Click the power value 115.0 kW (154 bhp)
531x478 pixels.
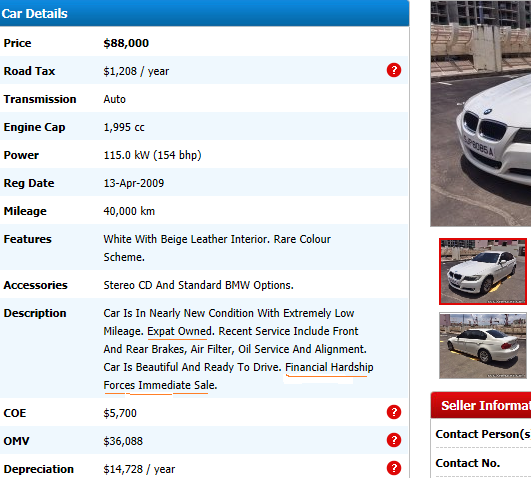[x=152, y=155]
